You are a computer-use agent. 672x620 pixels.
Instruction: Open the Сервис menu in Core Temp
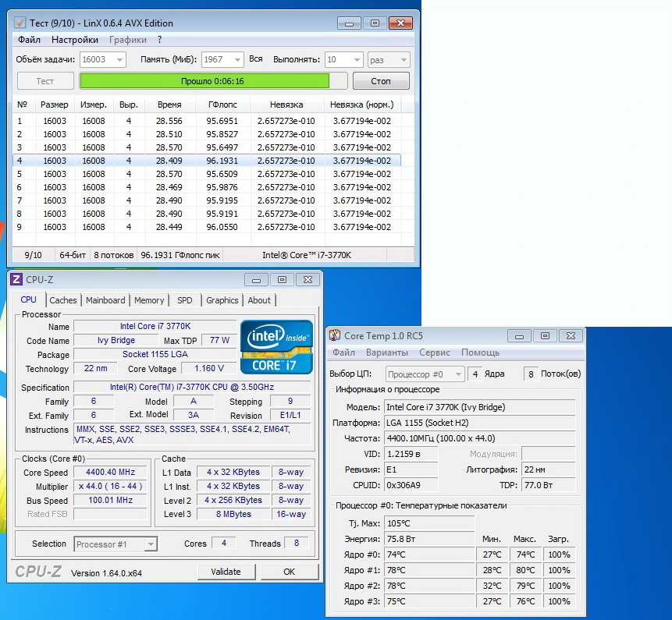pyautogui.click(x=435, y=353)
